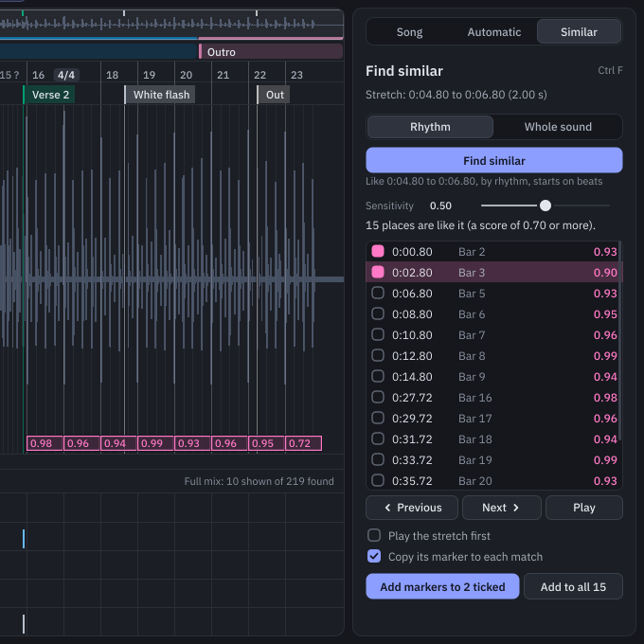
Task: Switch to the Automatic tab
Action: (493, 31)
